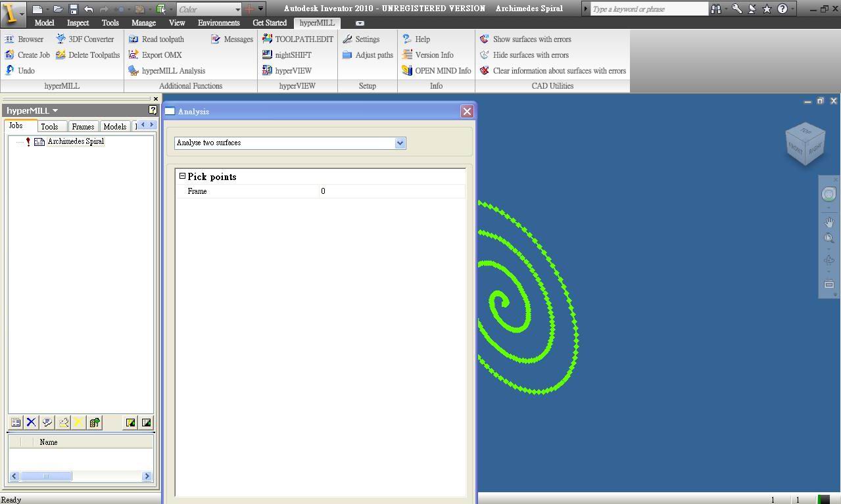The width and height of the screenshot is (841, 504).
Task: Select Archimedes Spiral job in tree
Action: pyautogui.click(x=76, y=141)
